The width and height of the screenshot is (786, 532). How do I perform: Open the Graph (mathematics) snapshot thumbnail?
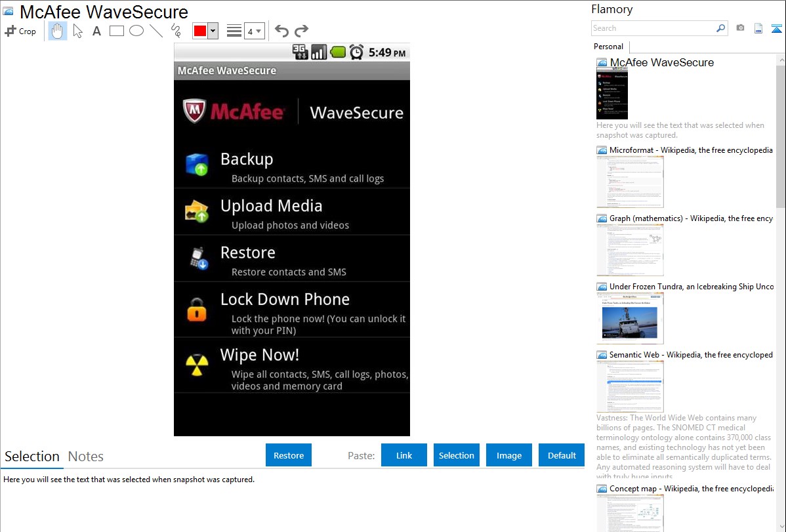click(x=630, y=250)
